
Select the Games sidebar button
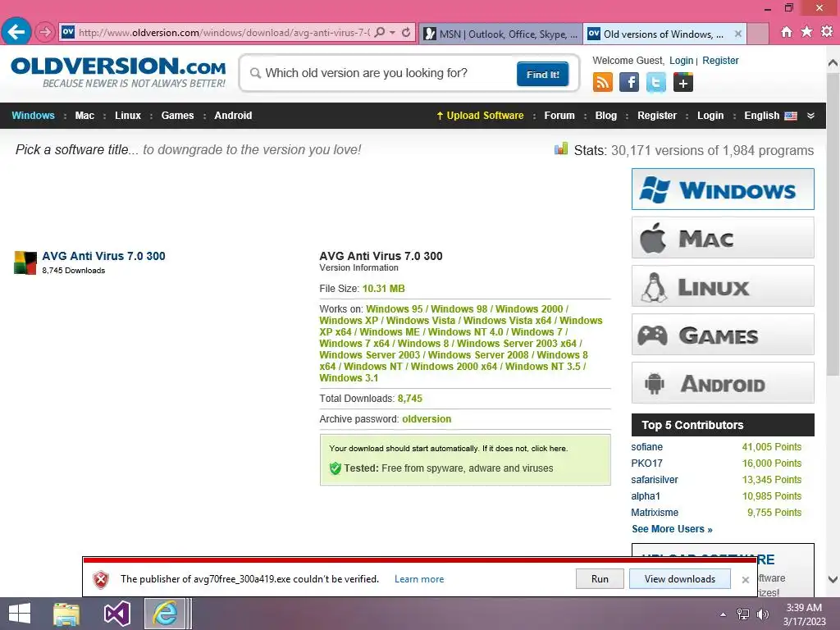coord(723,335)
